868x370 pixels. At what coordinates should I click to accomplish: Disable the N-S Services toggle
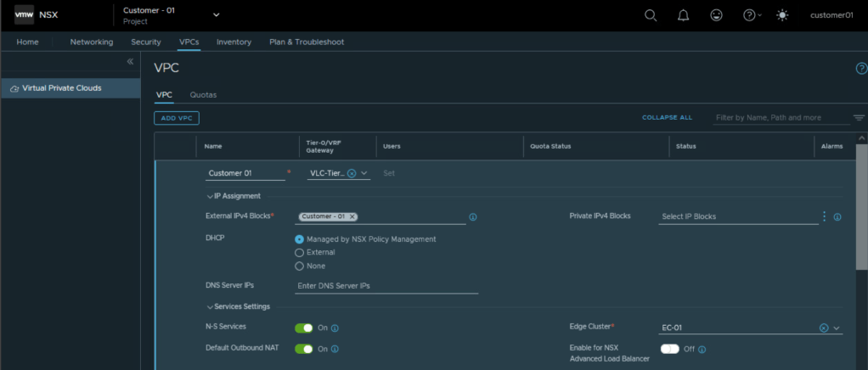304,328
